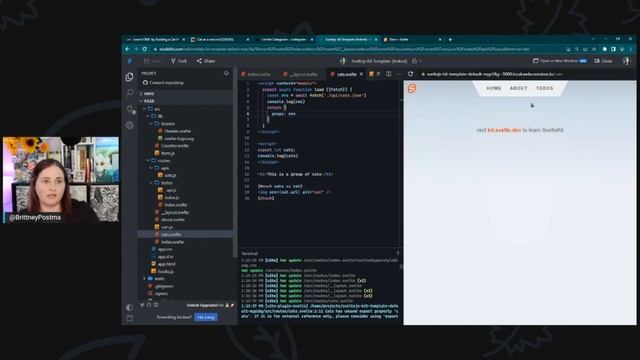
Task: Click the StackBlitz lightning logo
Action: click(130, 61)
